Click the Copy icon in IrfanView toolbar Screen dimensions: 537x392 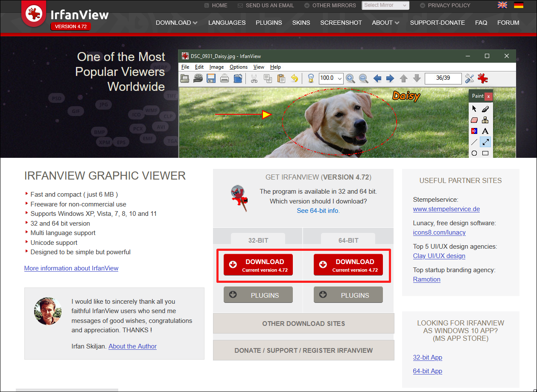point(268,78)
